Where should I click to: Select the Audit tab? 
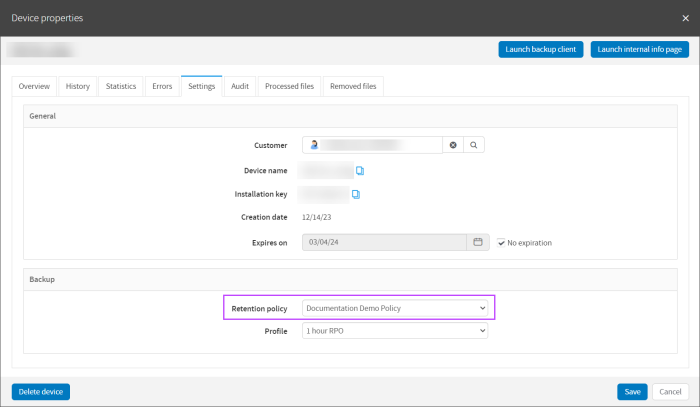(x=240, y=87)
